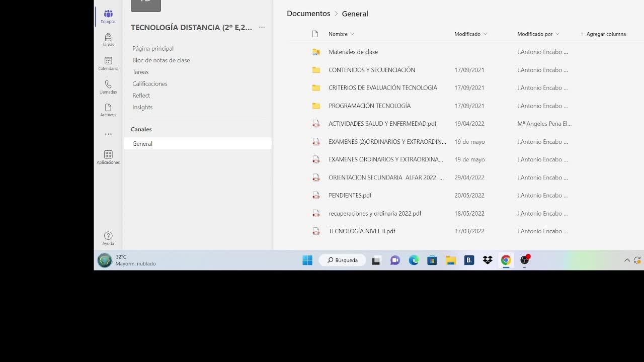Expand the Modificado por column dropdown
The width and height of the screenshot is (644, 362).
point(557,34)
